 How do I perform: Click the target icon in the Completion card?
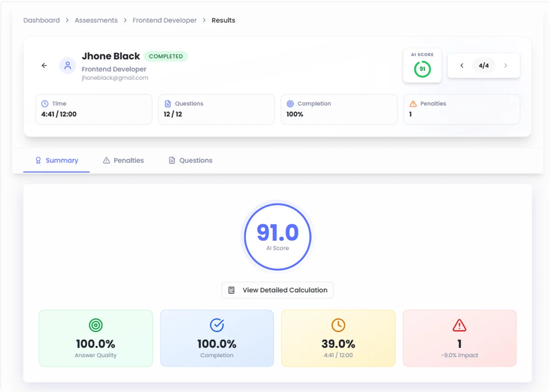[290, 104]
